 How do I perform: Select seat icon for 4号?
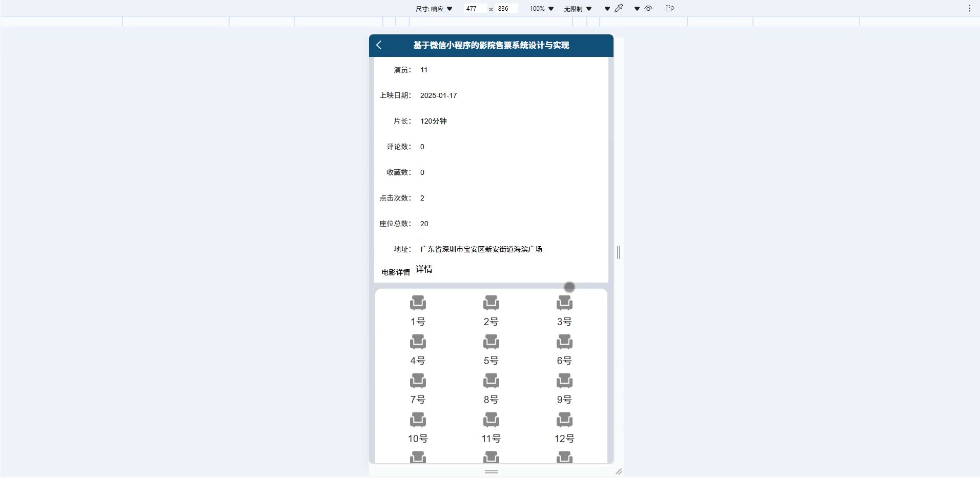pos(418,342)
